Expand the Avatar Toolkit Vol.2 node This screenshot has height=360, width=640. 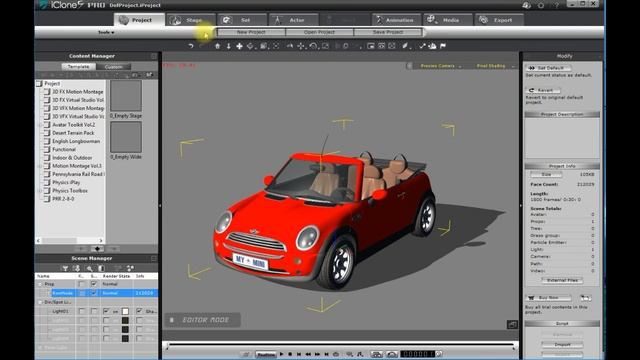[x=40, y=125]
